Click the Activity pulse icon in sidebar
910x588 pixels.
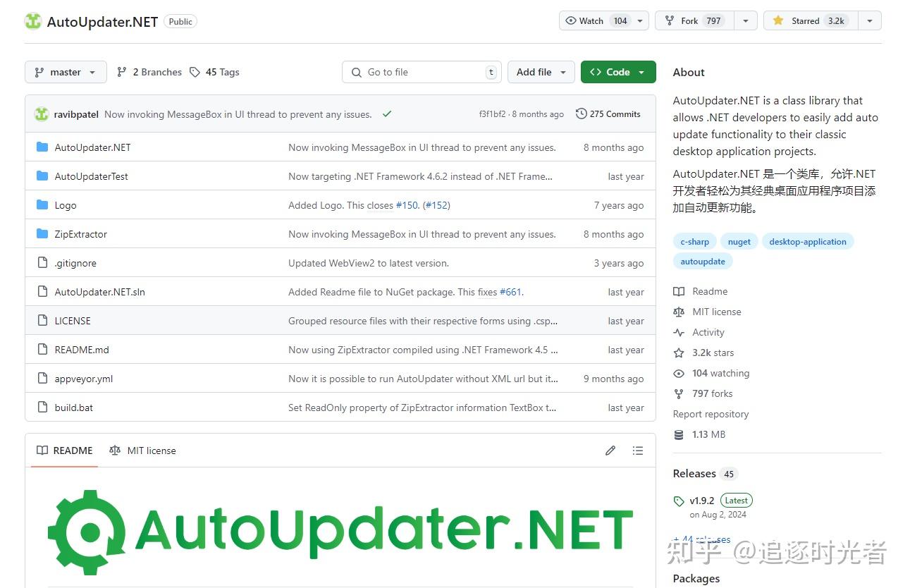pyautogui.click(x=679, y=332)
